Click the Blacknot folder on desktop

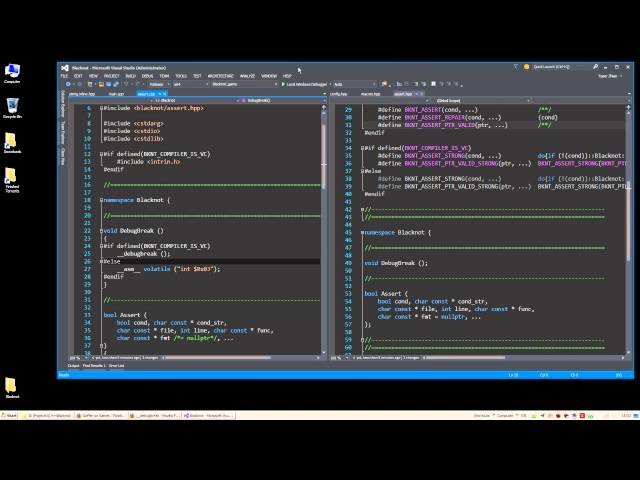12,386
